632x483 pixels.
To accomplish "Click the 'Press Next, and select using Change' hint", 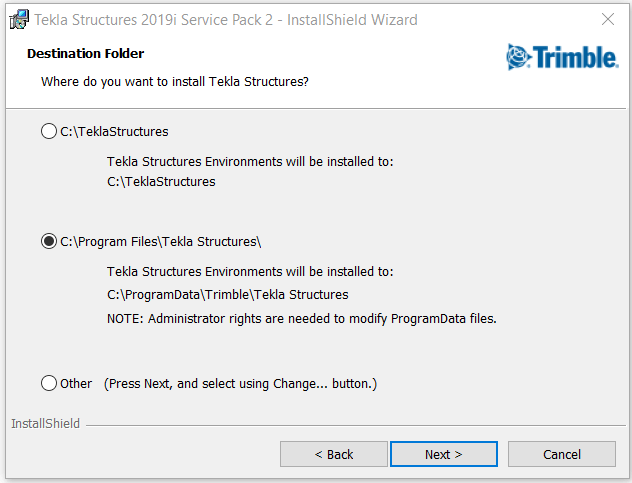I will [240, 383].
